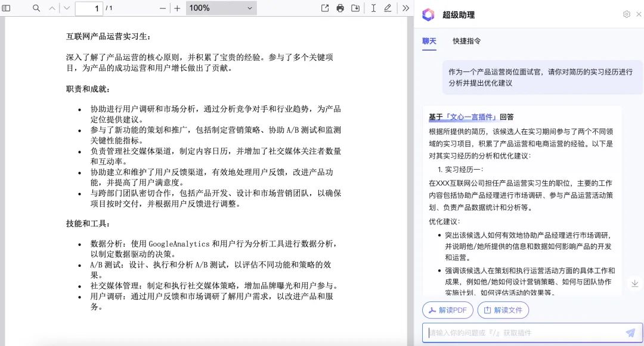Open the 100% zoom level dropdown
The image size is (644, 346).
click(x=221, y=8)
